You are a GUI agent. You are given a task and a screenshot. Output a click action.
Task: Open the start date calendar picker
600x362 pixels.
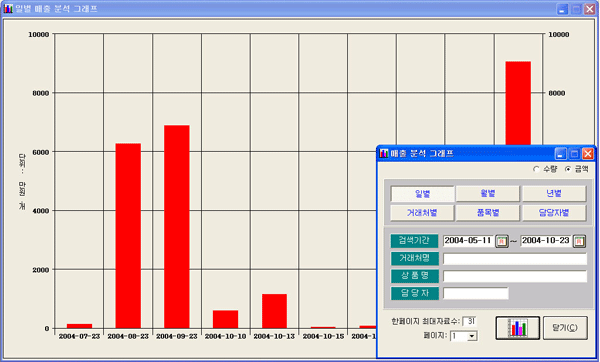(502, 241)
